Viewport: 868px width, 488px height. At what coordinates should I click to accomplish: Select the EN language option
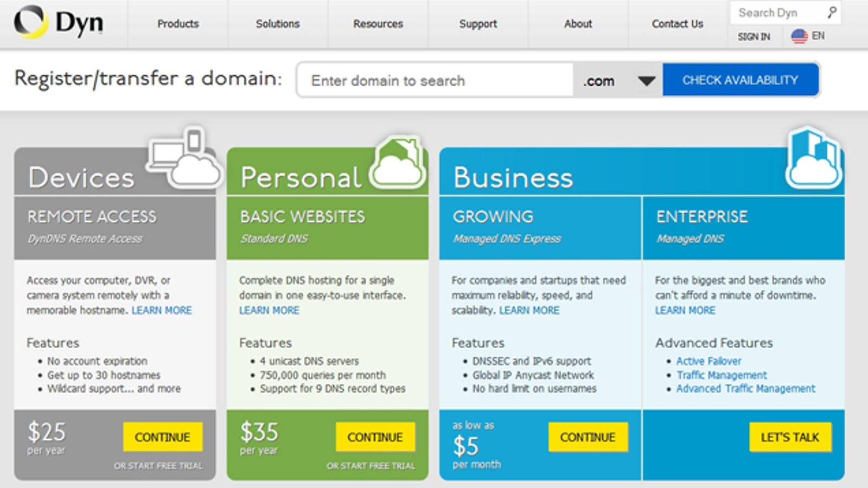818,36
